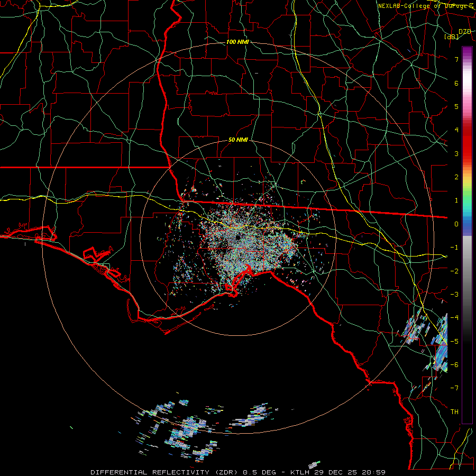Click the "5" value on the color scale
Image resolution: width=476 pixels, height=476 pixels.
[456, 106]
